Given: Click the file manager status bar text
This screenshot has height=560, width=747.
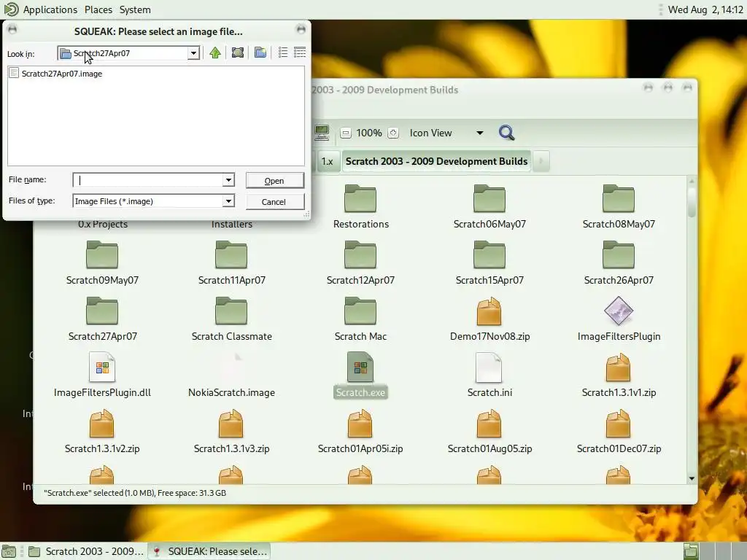Looking at the screenshot, I should [135, 493].
